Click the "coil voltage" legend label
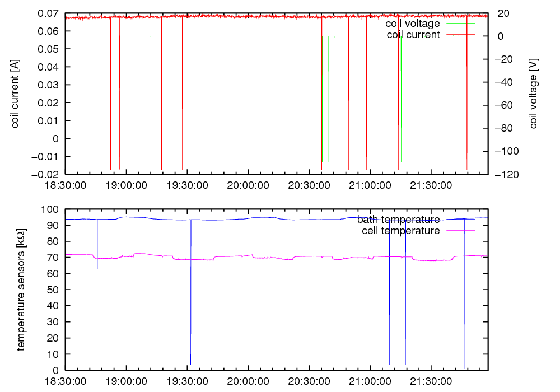Viewport: 560px width, 392px height. (x=412, y=24)
